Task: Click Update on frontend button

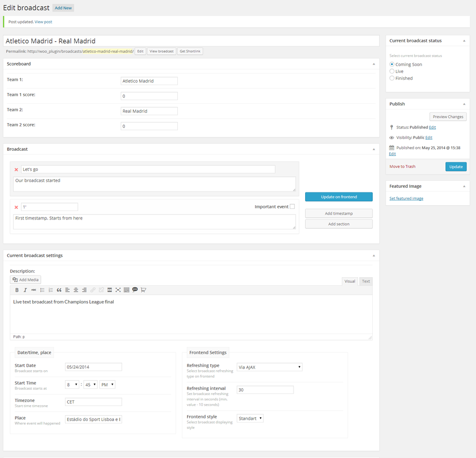Action: pos(339,197)
